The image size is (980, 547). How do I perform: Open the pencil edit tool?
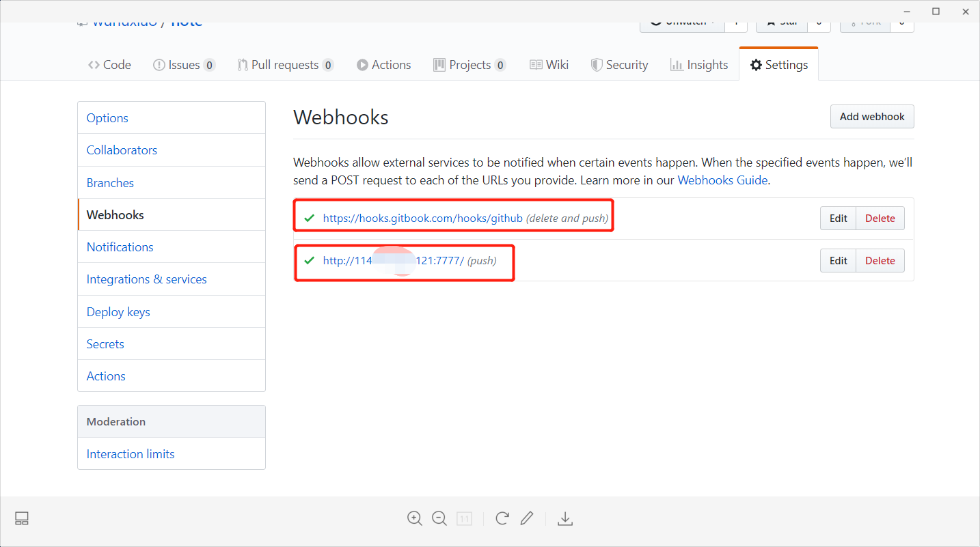(526, 518)
